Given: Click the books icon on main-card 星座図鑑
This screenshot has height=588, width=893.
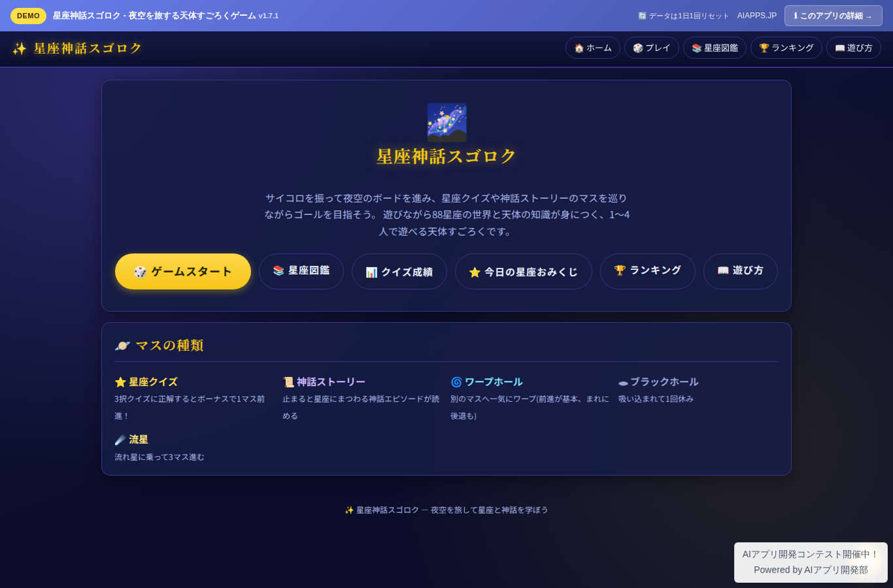Looking at the screenshot, I should click(x=278, y=270).
